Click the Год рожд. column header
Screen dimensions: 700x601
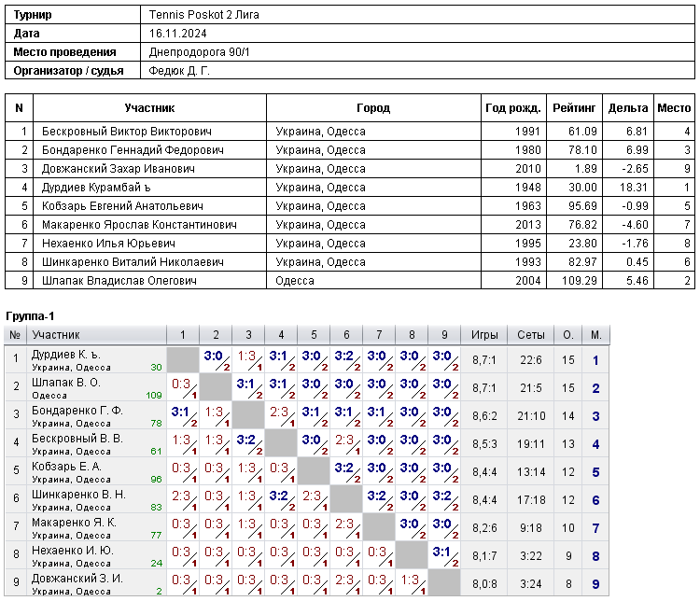[513, 108]
